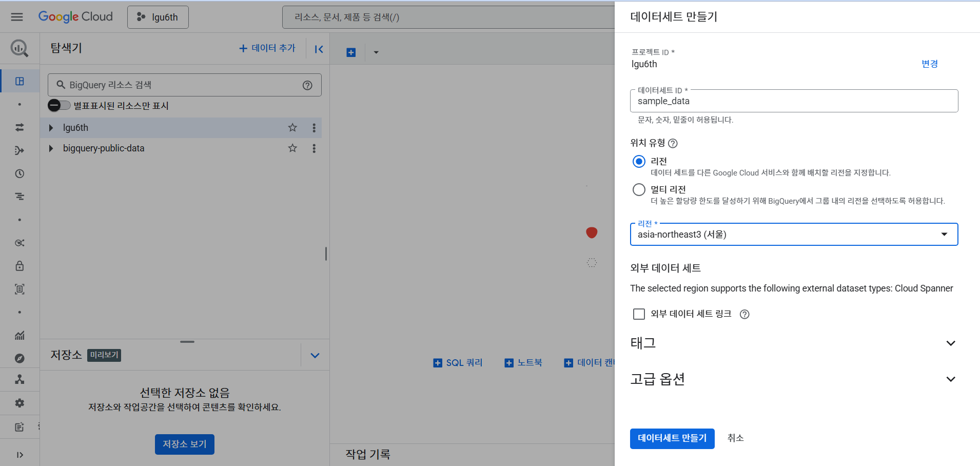980x466 pixels.
Task: Click Change project ID link
Action: tap(930, 64)
